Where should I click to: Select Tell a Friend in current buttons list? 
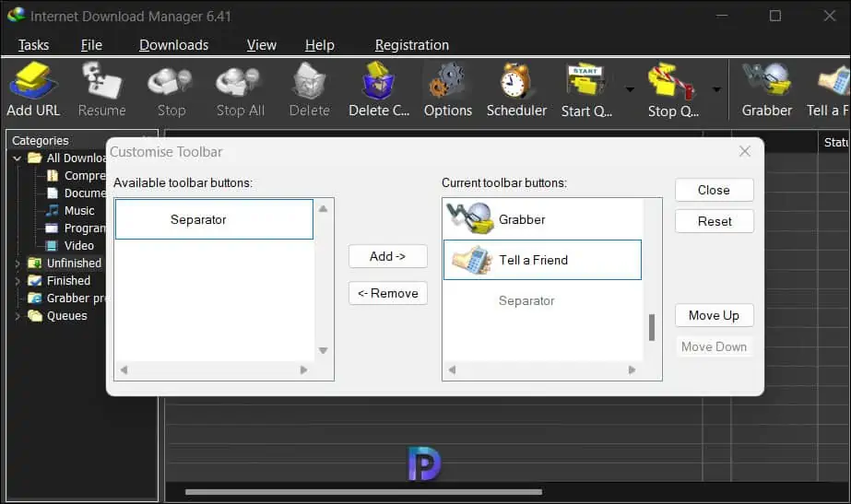[542, 260]
